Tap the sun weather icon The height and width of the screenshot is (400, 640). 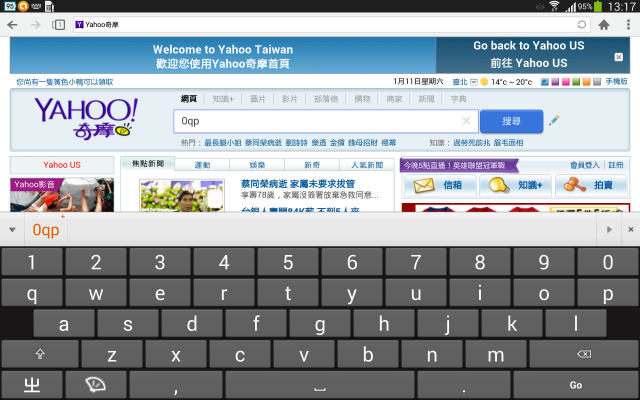pos(484,82)
